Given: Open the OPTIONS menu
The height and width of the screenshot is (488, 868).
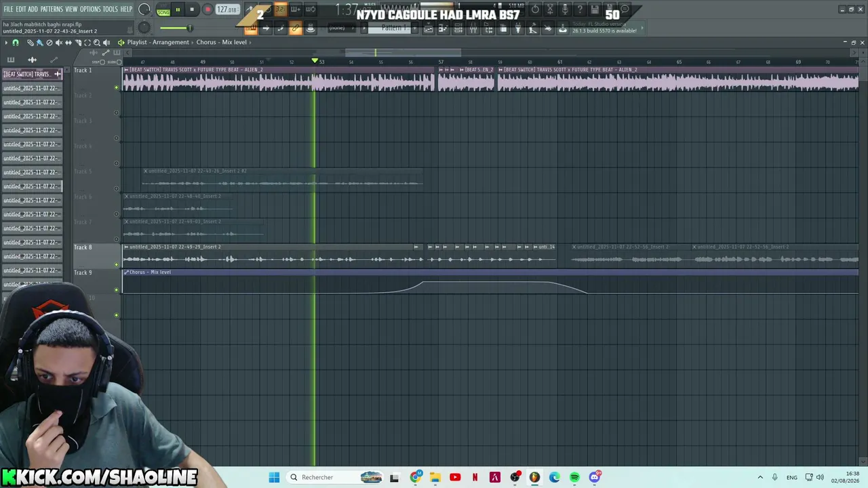Looking at the screenshot, I should [x=90, y=9].
